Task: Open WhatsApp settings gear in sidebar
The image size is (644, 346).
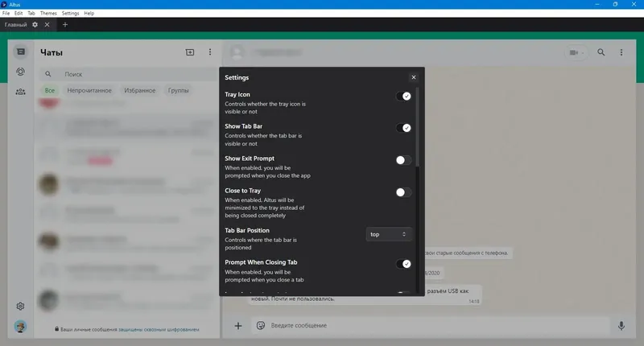Action: [21, 307]
